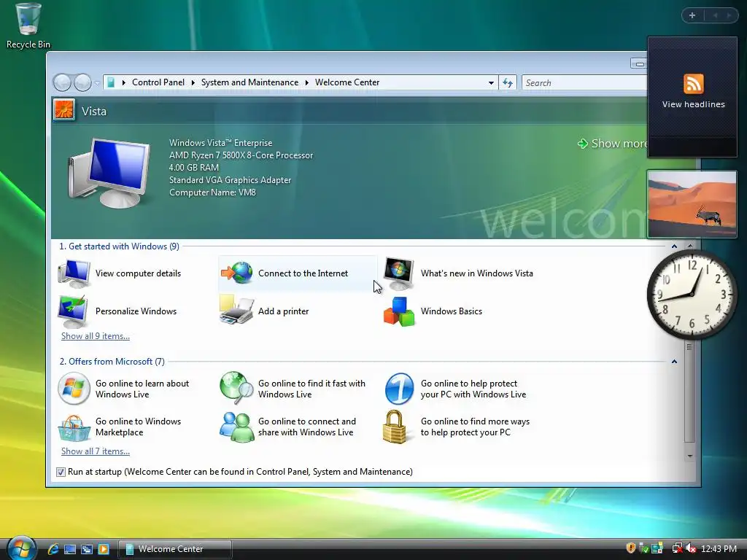Expand the arrow before Control Panel breadcrumb

[x=124, y=83]
